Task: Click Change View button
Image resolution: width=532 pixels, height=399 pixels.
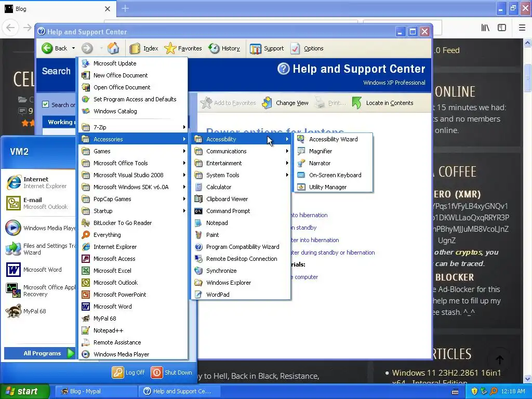Action: point(285,103)
